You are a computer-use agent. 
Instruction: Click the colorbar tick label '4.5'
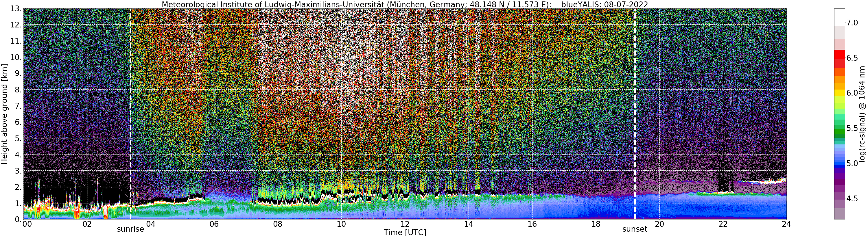coord(852,199)
